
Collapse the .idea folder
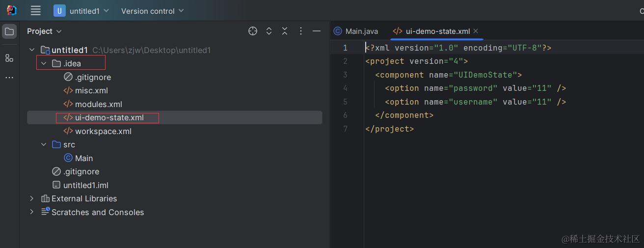[x=44, y=63]
